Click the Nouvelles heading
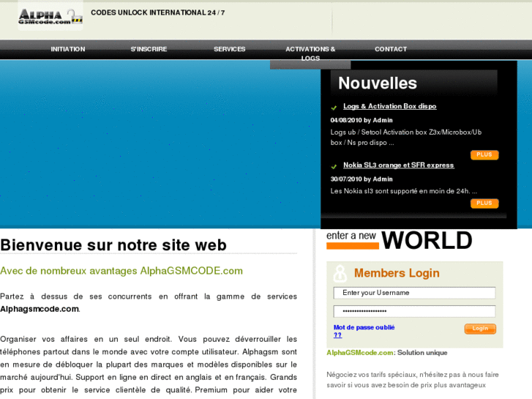 [x=378, y=83]
